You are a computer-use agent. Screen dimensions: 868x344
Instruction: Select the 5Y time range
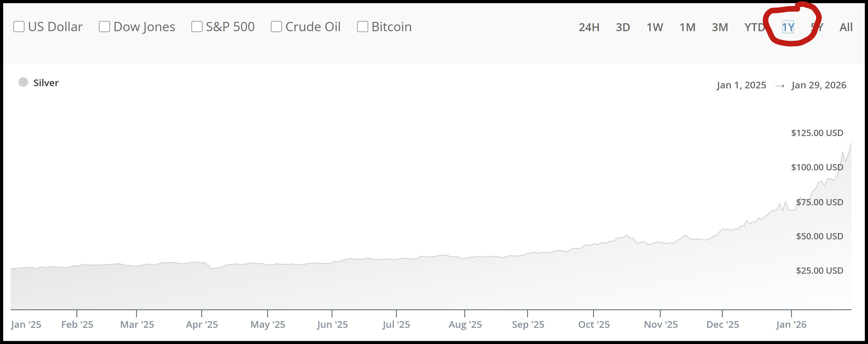pos(817,27)
